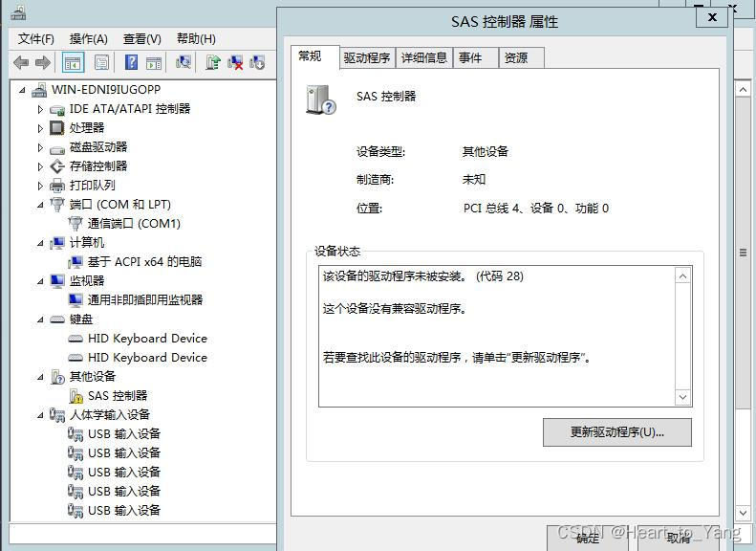
Task: Open the 查看(V) menu
Action: pyautogui.click(x=141, y=38)
